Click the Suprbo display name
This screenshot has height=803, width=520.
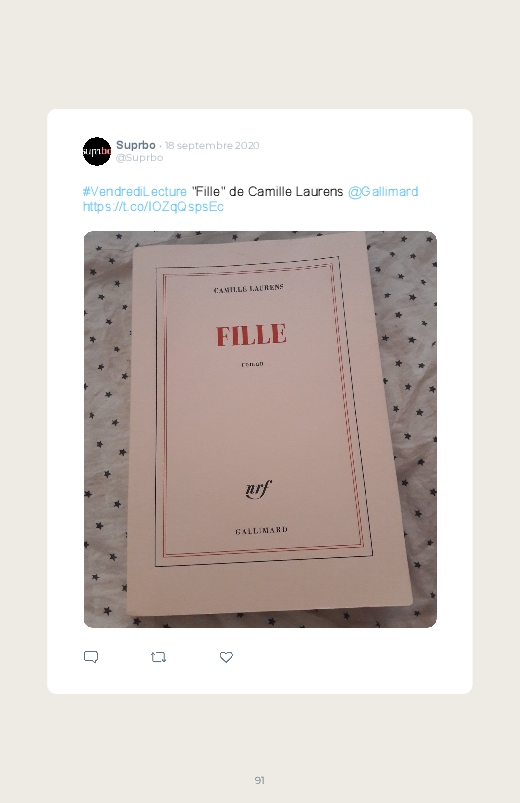click(x=136, y=145)
